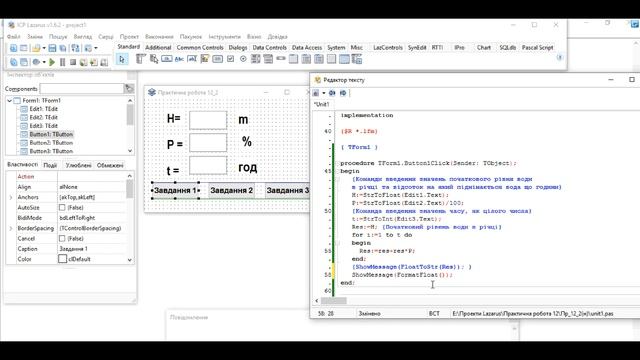This screenshot has width=640, height=360.
Task: Switch to the Dialogs palette tab
Action: [238, 48]
